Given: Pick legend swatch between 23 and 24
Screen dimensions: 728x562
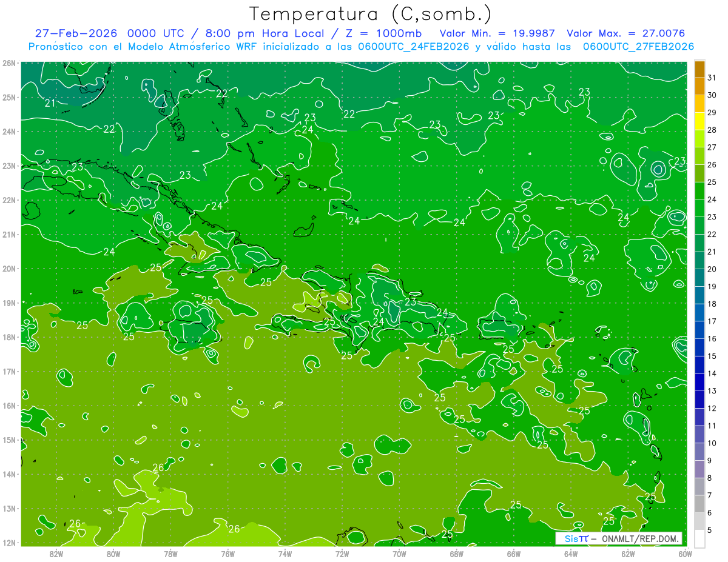Looking at the screenshot, I should pyautogui.click(x=699, y=209).
